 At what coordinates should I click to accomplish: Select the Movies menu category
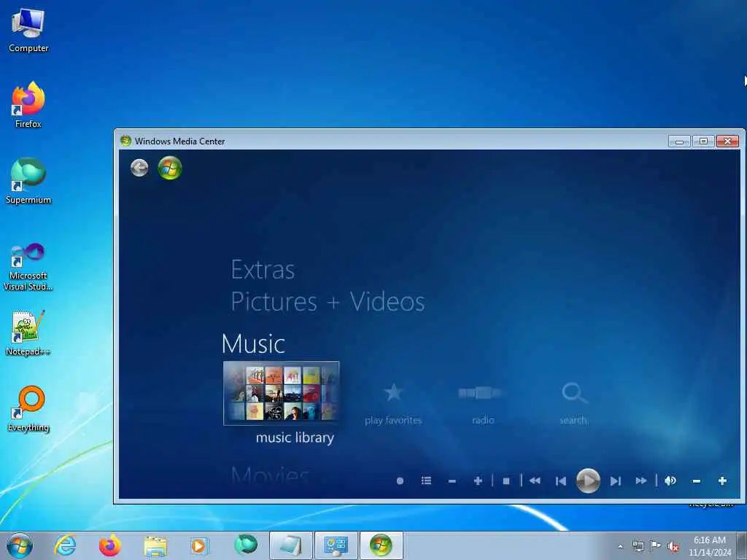[270, 475]
